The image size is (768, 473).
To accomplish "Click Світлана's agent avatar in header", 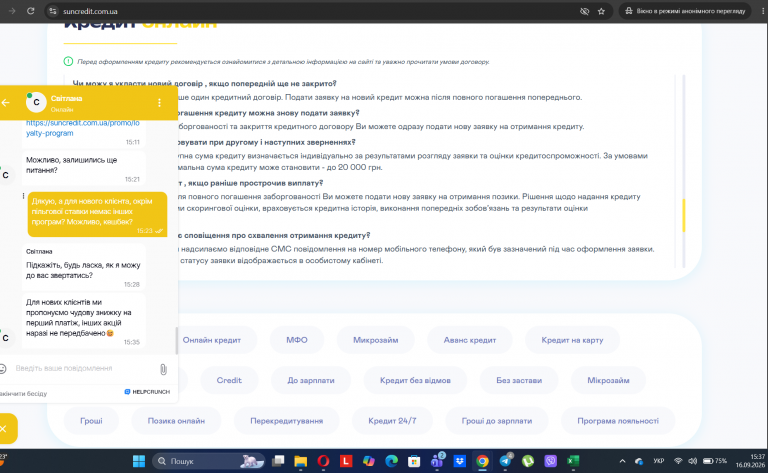I will pos(36,102).
